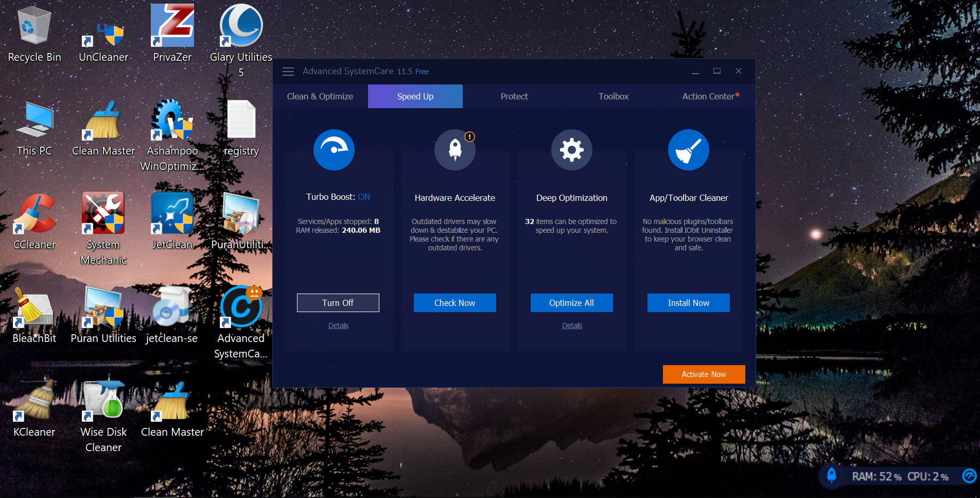The image size is (980, 498).
Task: Select the Wise Disk Cleaner shortcut
Action: pos(103,417)
